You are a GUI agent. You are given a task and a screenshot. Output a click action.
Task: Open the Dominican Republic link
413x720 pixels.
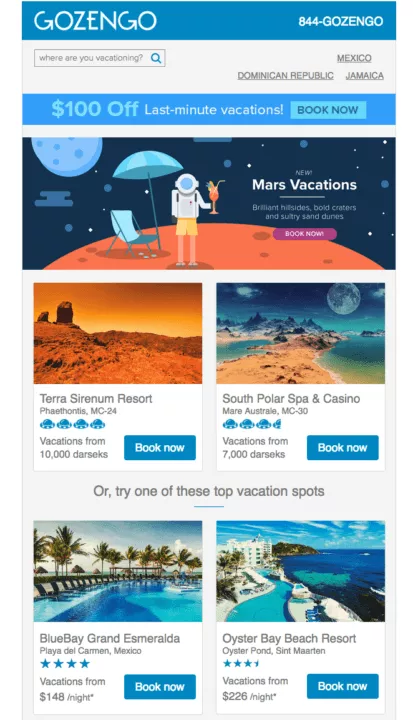click(x=285, y=76)
